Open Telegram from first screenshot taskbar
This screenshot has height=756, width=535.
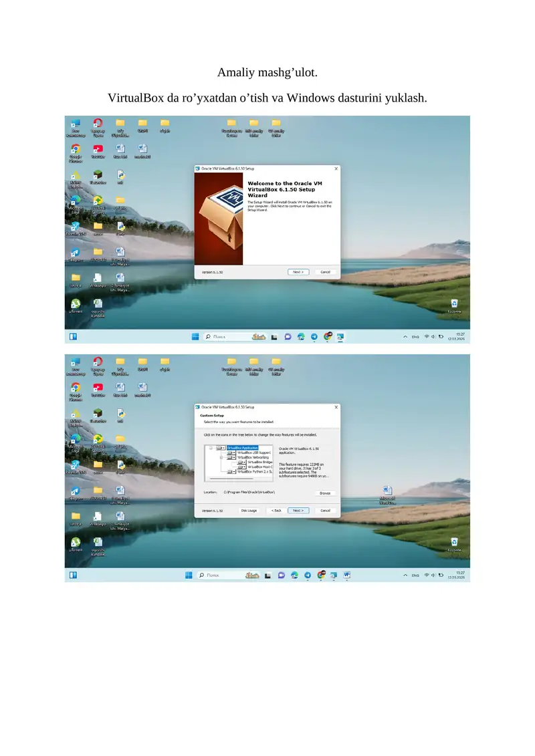click(314, 337)
